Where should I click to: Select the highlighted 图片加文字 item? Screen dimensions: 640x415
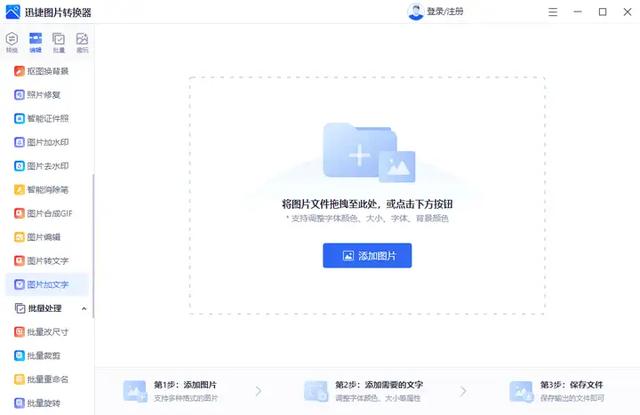coord(47,284)
